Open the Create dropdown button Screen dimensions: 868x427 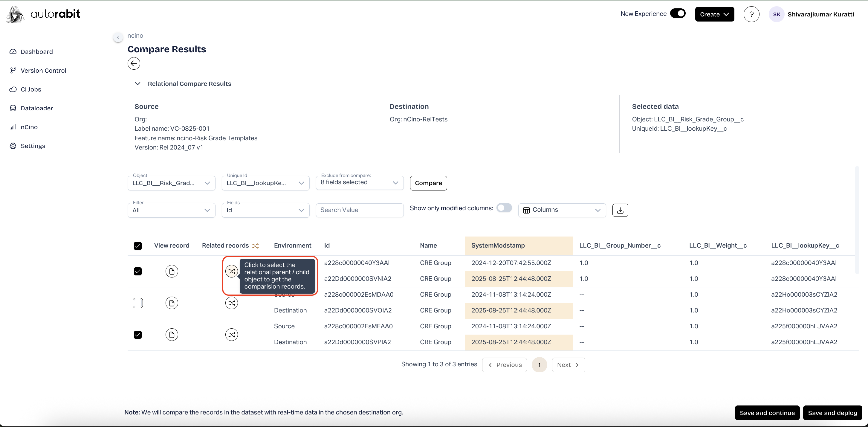(714, 14)
